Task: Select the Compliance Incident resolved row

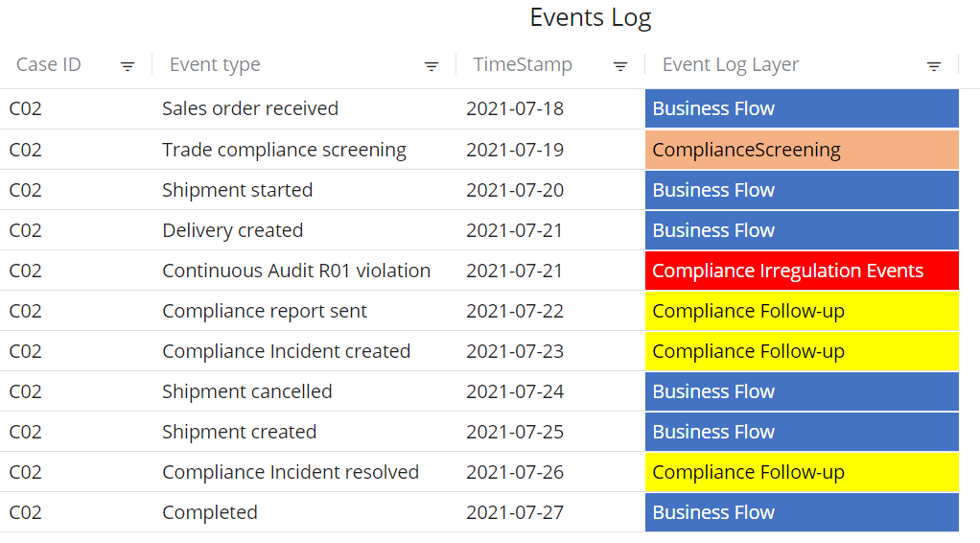Action: pos(291,472)
